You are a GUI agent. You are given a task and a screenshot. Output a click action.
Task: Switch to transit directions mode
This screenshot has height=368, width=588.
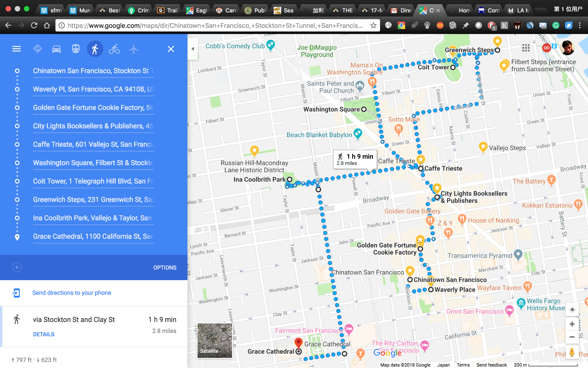(x=76, y=49)
